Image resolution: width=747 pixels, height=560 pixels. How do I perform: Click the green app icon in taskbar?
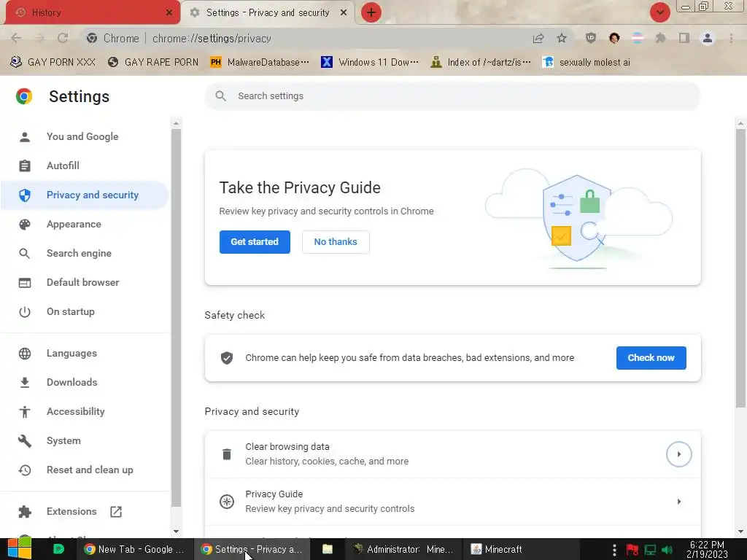coord(58,550)
